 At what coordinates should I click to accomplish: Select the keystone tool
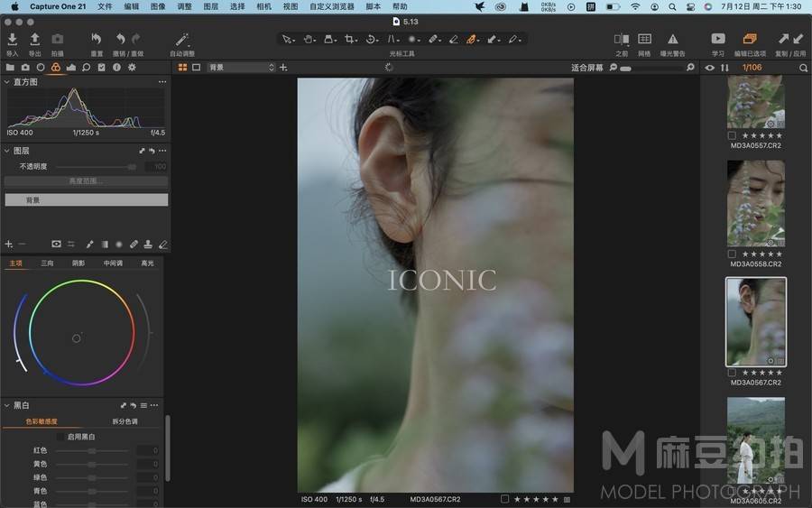pos(393,40)
